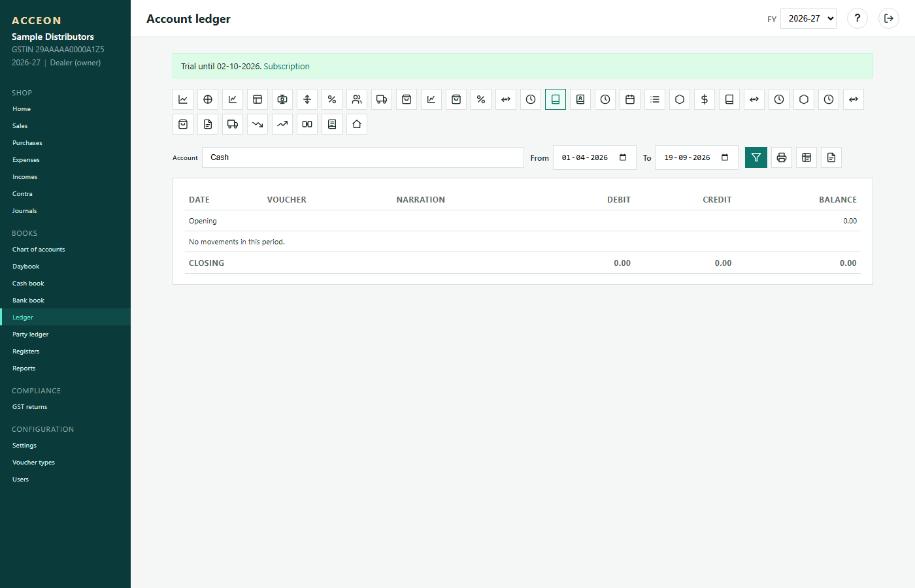Screen dimensions: 915x588
Task: Click the Sample Distributors company name
Action: (x=53, y=37)
